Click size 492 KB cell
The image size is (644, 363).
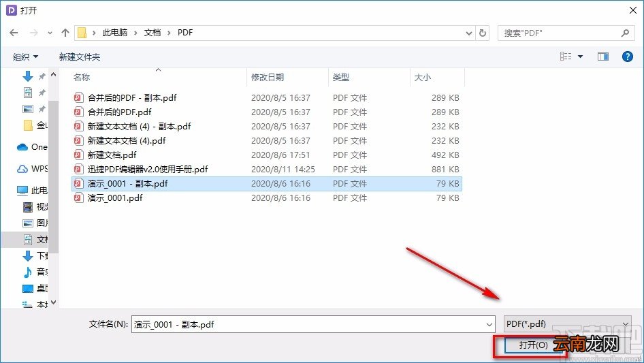click(445, 155)
